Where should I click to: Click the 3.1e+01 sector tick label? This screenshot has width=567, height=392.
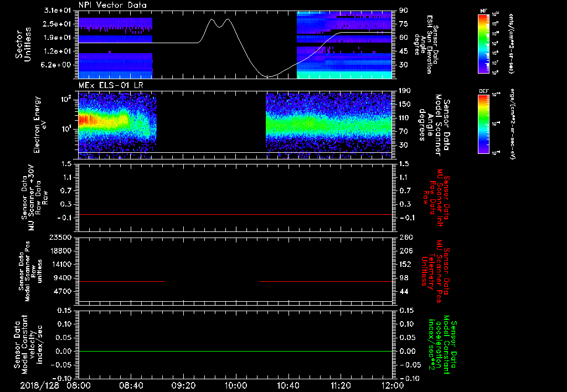click(57, 11)
